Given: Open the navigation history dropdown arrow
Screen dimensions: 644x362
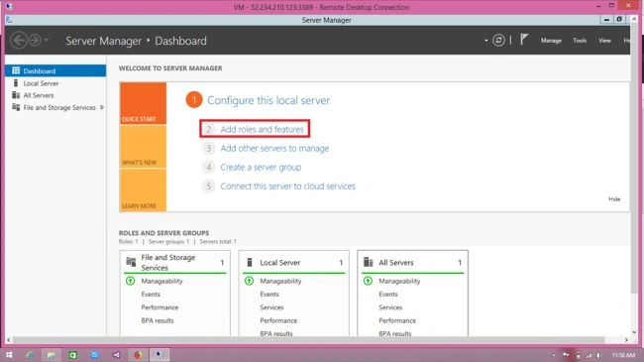Looking at the screenshot, I should point(46,41).
